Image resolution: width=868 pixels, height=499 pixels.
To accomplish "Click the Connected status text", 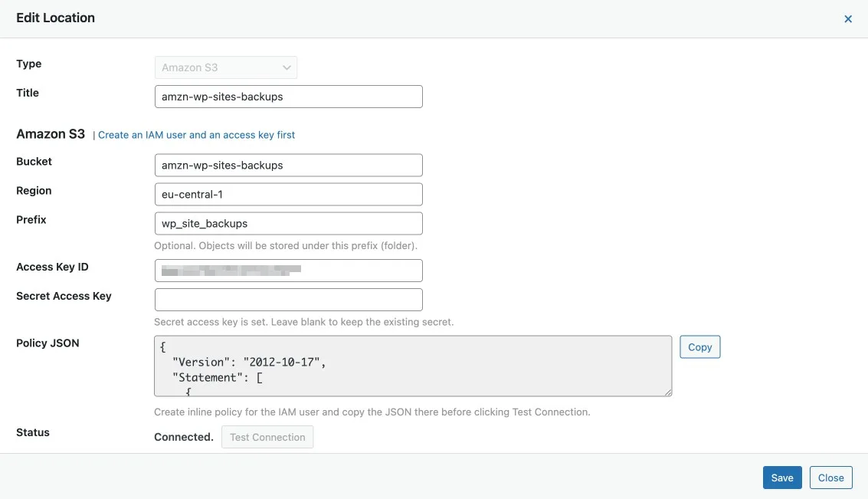I will pos(184,437).
